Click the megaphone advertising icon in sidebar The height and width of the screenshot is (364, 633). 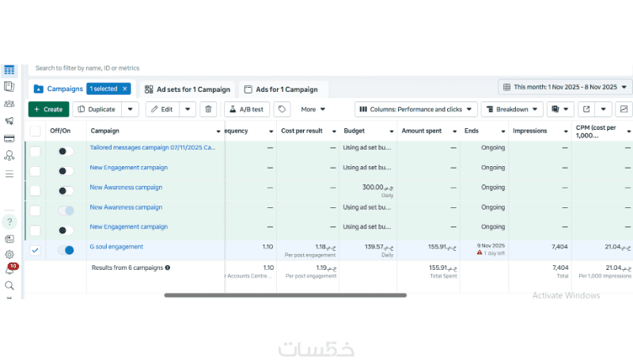point(9,120)
